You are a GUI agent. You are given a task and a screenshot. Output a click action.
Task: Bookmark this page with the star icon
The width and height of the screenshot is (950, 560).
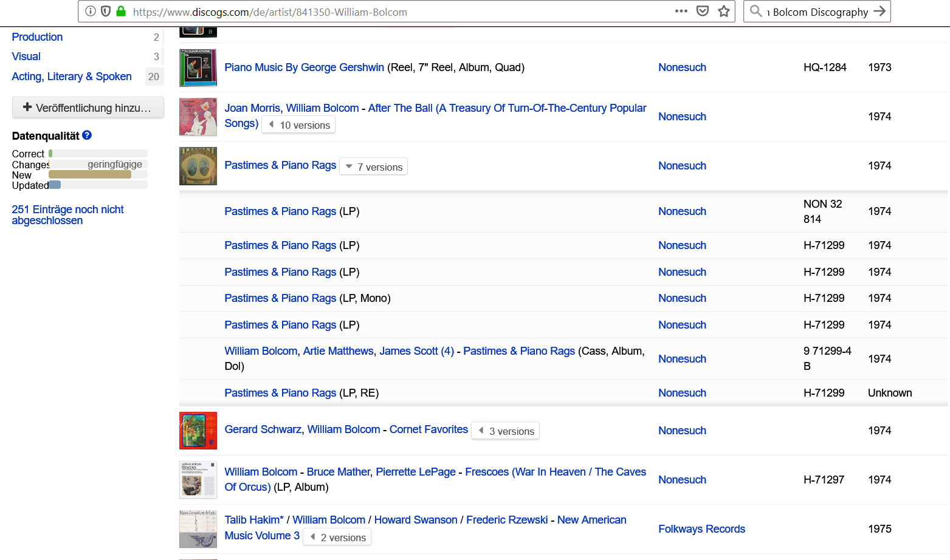point(724,11)
